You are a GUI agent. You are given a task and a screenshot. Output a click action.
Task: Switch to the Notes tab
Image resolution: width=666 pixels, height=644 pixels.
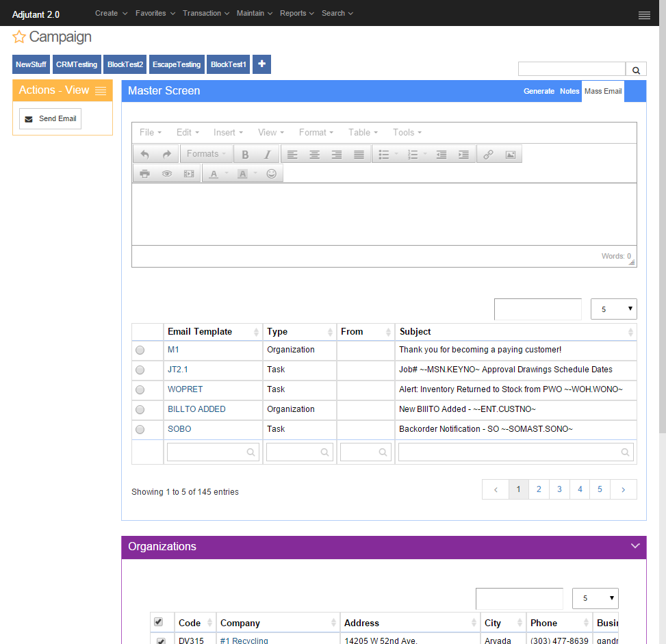[569, 91]
